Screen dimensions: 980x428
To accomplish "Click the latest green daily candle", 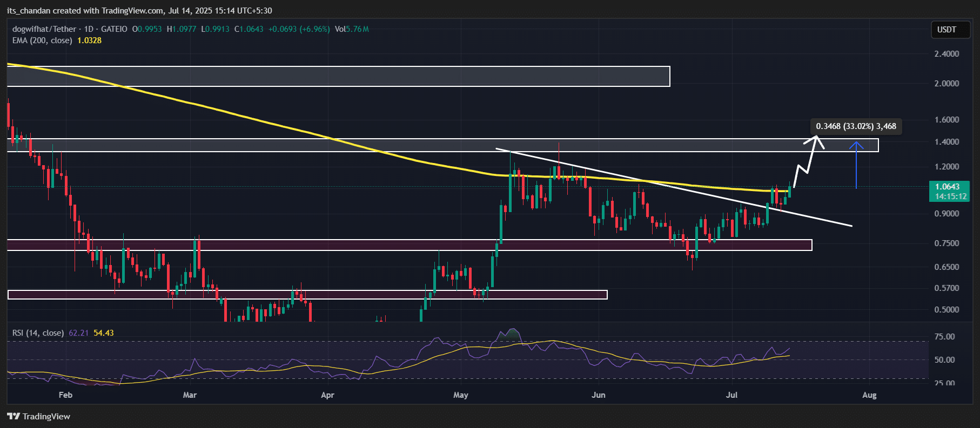I will [789, 192].
